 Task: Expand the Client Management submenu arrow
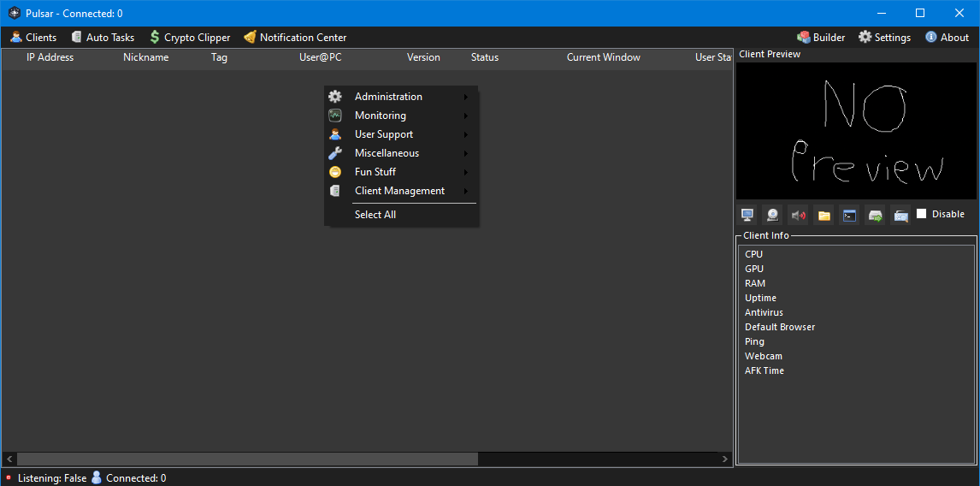coord(466,191)
